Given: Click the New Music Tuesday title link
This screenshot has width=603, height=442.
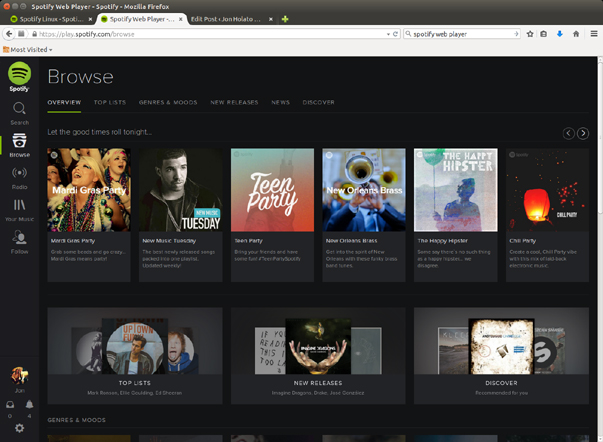Looking at the screenshot, I should (169, 241).
